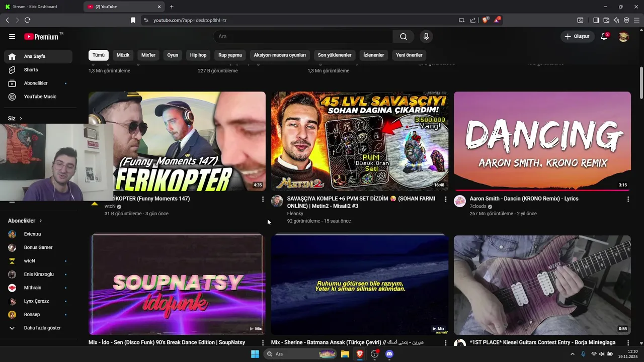The image size is (644, 362).
Task: Select the Müzik filter chip
Action: click(123, 55)
